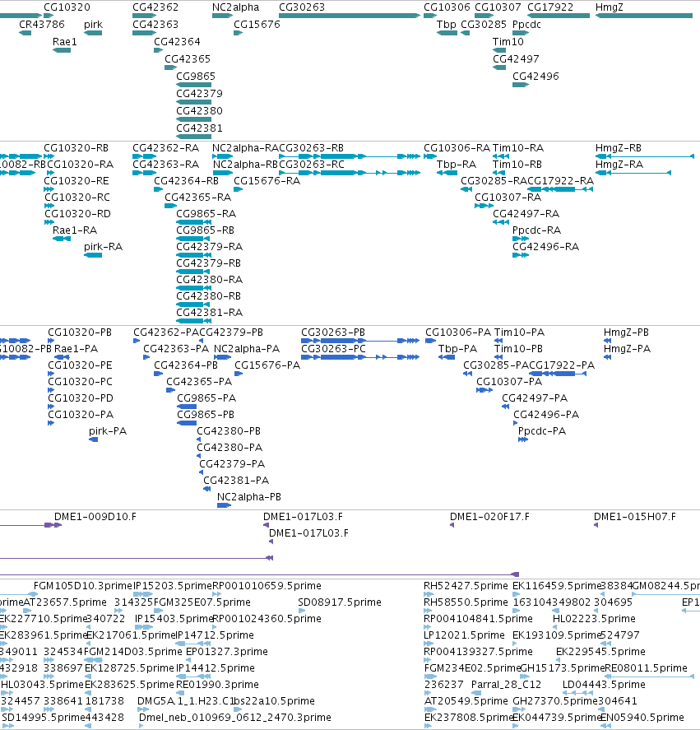
Task: Click the DME1-009D10.F clone label
Action: pyautogui.click(x=95, y=516)
